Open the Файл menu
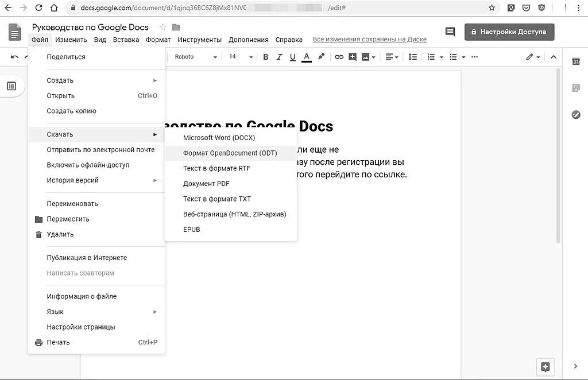This screenshot has width=588, height=380. pyautogui.click(x=40, y=40)
